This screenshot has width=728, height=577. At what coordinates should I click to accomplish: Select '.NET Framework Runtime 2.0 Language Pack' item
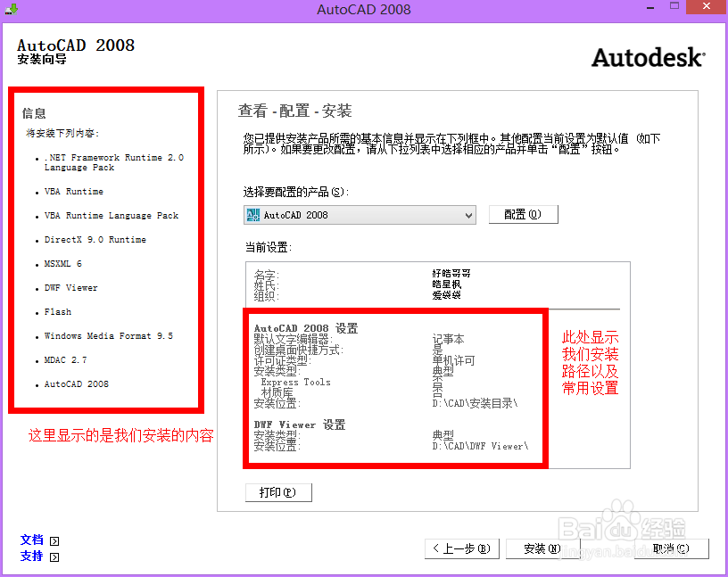pyautogui.click(x=114, y=162)
